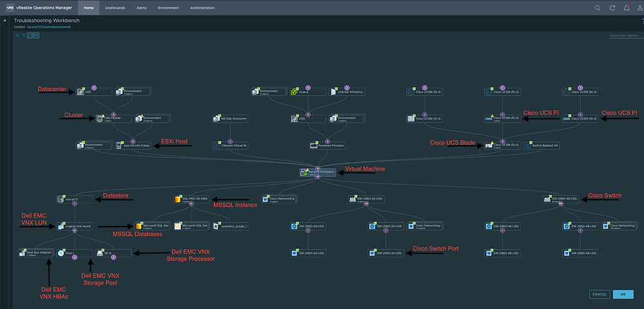Toggle purple badge above USS Cluster node

114,115
